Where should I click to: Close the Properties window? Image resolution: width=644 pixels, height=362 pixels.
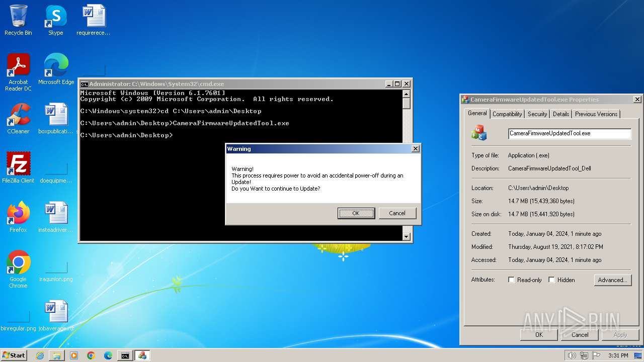[637, 100]
